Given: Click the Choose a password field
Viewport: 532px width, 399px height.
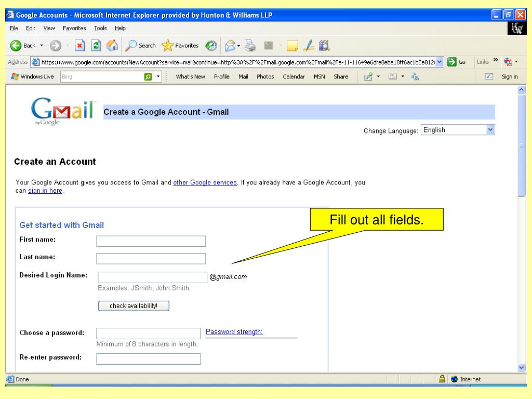Looking at the screenshot, I should 149,333.
